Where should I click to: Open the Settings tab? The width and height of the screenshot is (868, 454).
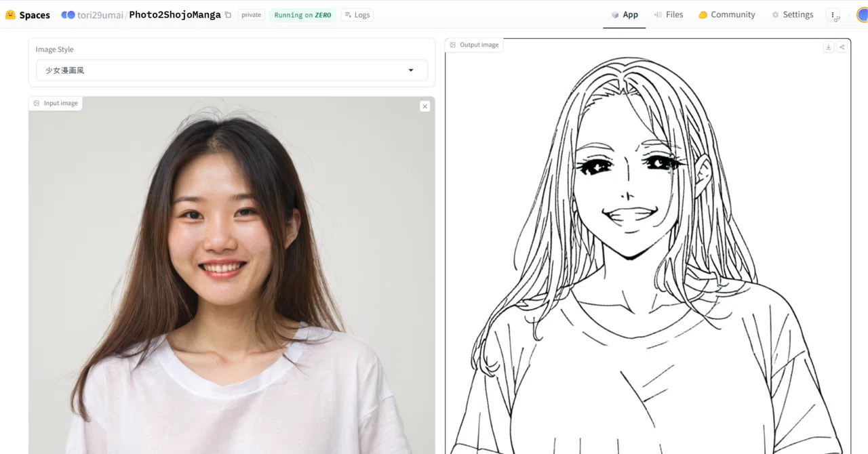tap(792, 14)
